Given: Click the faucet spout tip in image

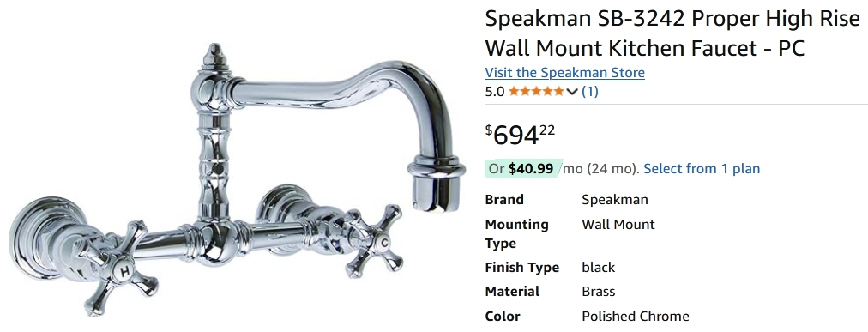Looking at the screenshot, I should [x=436, y=184].
